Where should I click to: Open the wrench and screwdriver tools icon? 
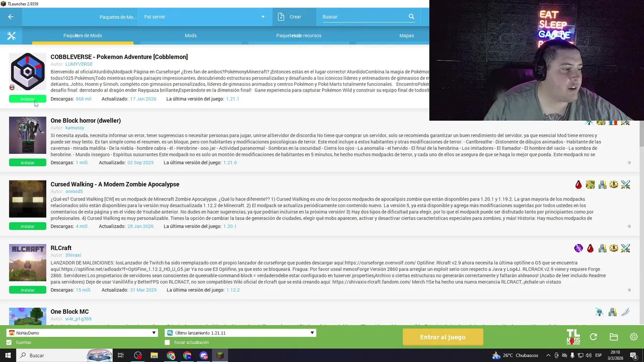point(11,36)
